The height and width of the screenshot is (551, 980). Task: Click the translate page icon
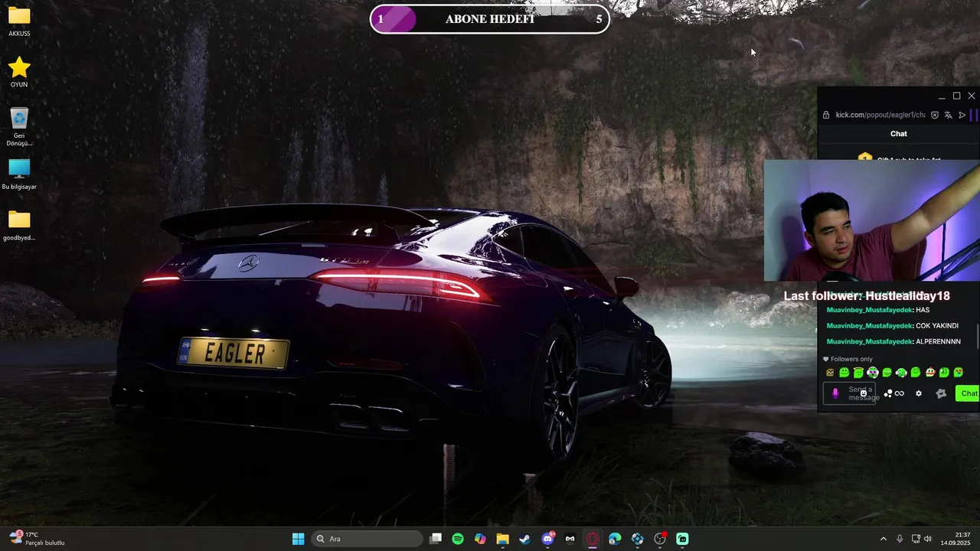(x=949, y=115)
